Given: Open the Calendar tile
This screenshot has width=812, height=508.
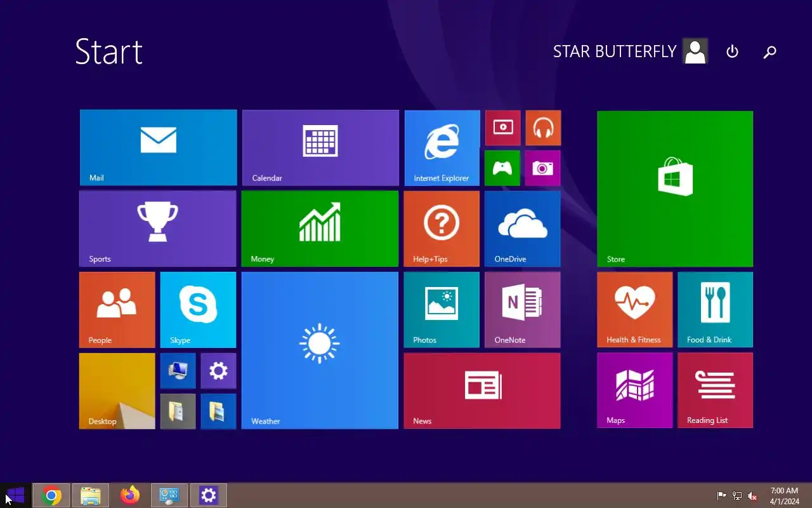Looking at the screenshot, I should coord(320,148).
